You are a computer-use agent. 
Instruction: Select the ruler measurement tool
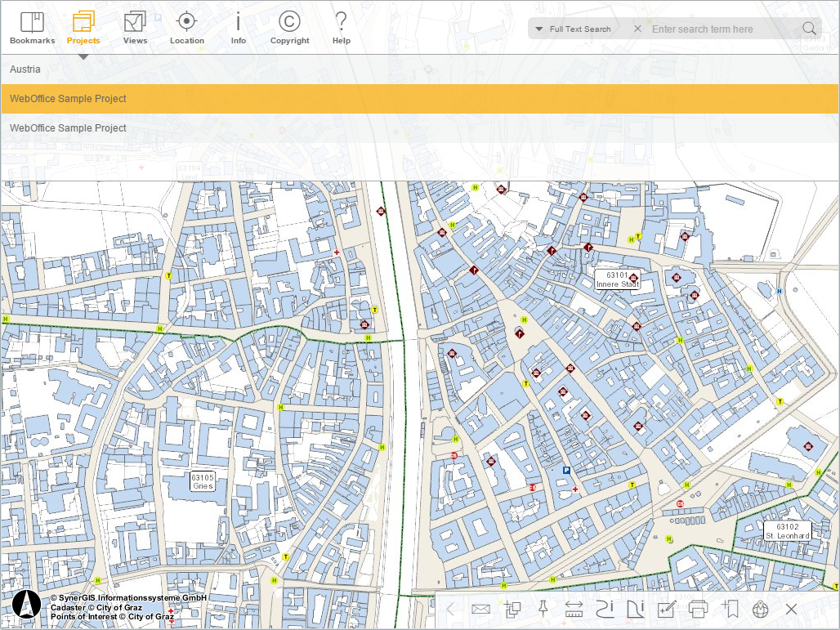(x=573, y=609)
